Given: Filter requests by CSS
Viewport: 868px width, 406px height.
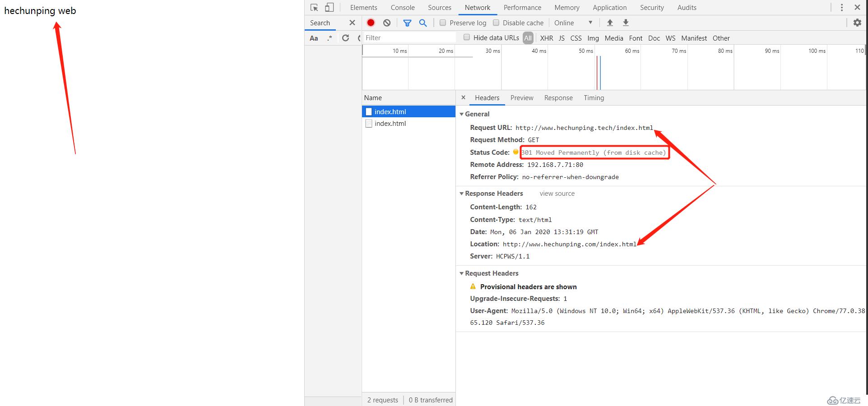Looking at the screenshot, I should coord(576,38).
